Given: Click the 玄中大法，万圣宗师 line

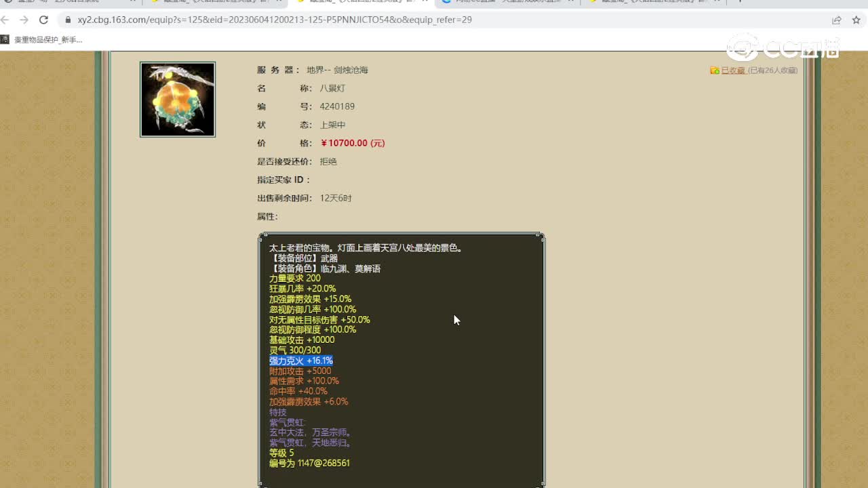Looking at the screenshot, I should coord(310,432).
